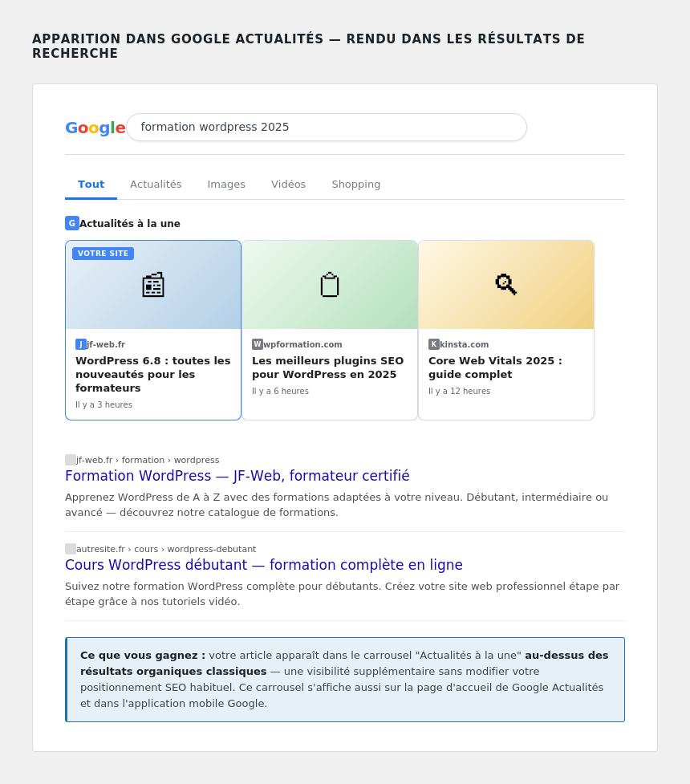
Task: Click the 'Il y a 3 heures' timestamp
Action: click(x=104, y=404)
